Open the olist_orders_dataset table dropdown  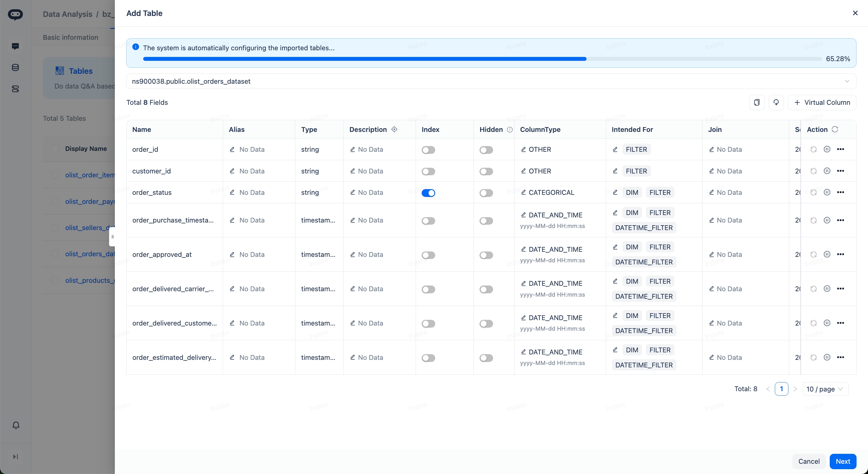point(491,81)
